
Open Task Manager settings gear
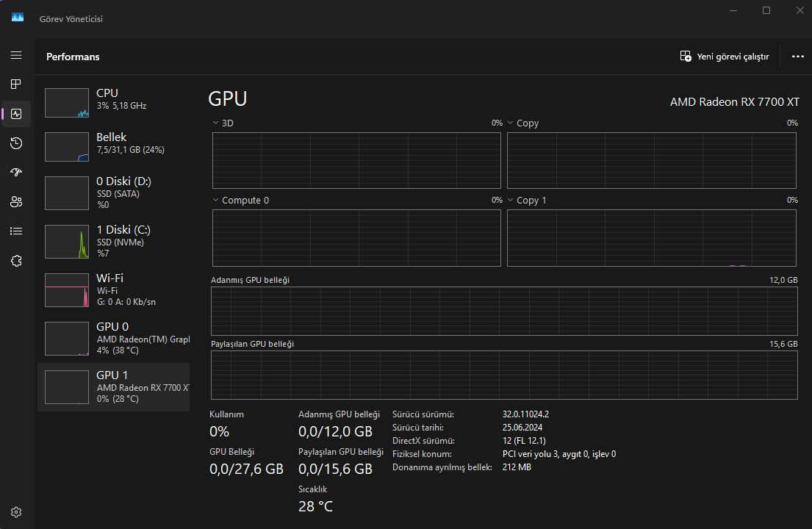[x=16, y=512]
